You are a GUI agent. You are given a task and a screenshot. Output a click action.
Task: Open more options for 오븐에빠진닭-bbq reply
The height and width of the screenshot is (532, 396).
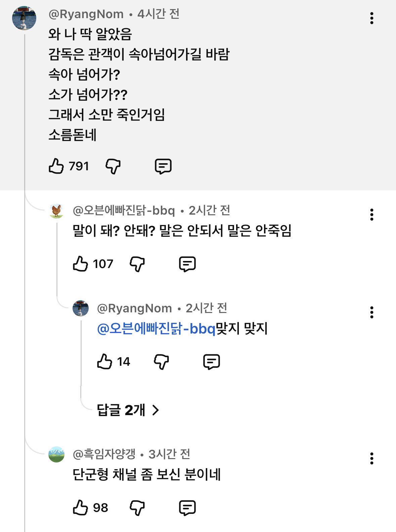(371, 215)
